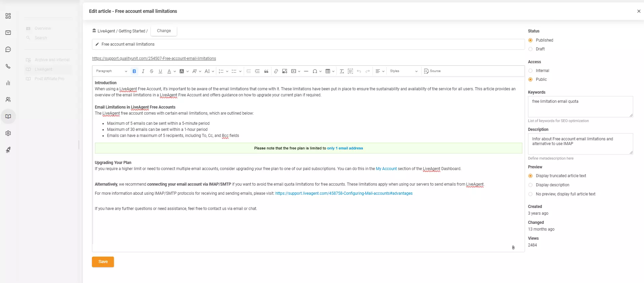This screenshot has width=644, height=283.
Task: Click the remove formatting icon
Action: coord(341,71)
